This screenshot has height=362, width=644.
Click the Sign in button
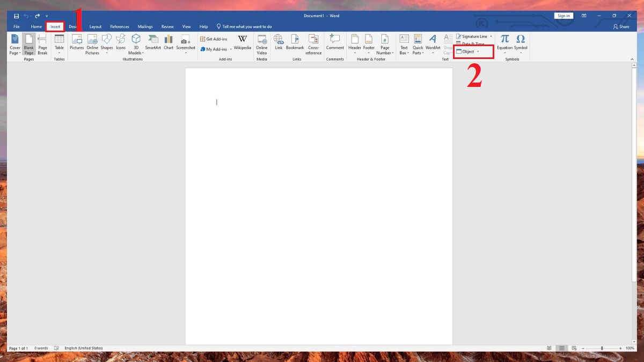pyautogui.click(x=563, y=16)
